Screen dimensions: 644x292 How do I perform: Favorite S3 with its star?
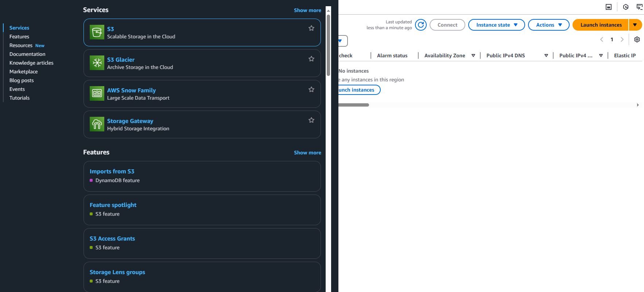click(311, 28)
